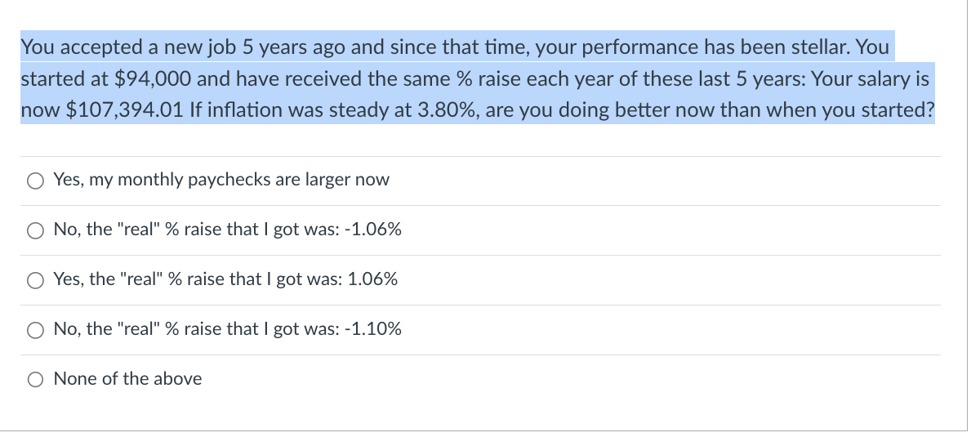This screenshot has height=446, width=980.
Task: Click the 'Yes, my monthly paychecks are larger now' label
Action: click(221, 180)
